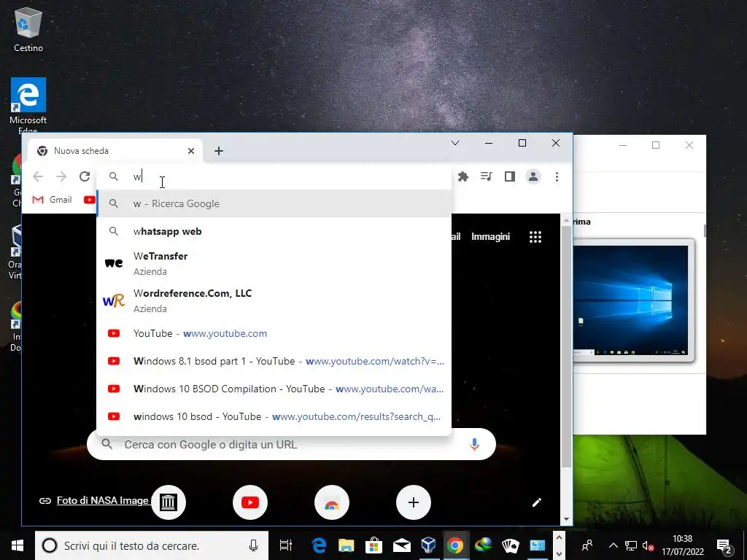747x560 pixels.
Task: Select the WeTransfer Azienda suggestion
Action: pyautogui.click(x=274, y=263)
